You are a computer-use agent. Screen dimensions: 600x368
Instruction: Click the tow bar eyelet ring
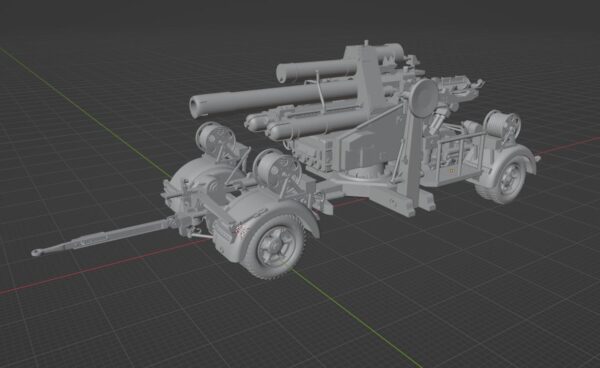pos(37,252)
